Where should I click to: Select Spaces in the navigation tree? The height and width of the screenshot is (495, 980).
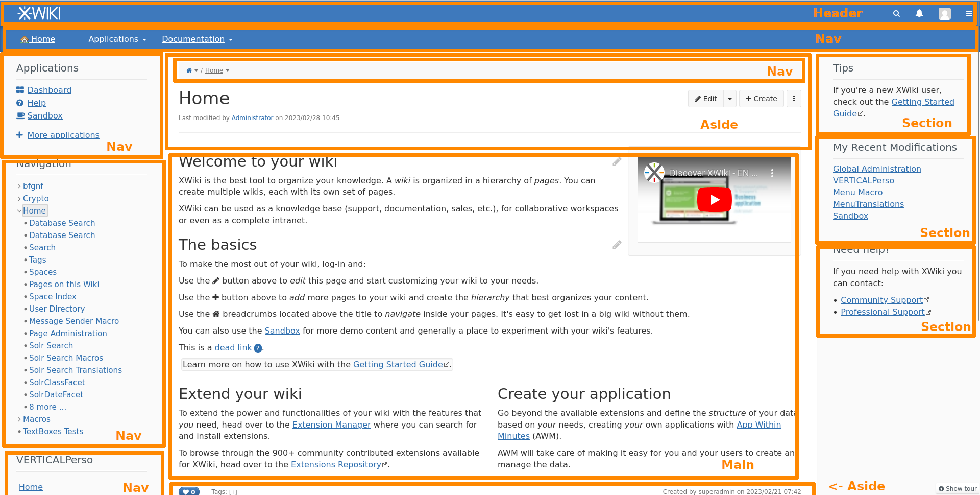[x=43, y=272]
